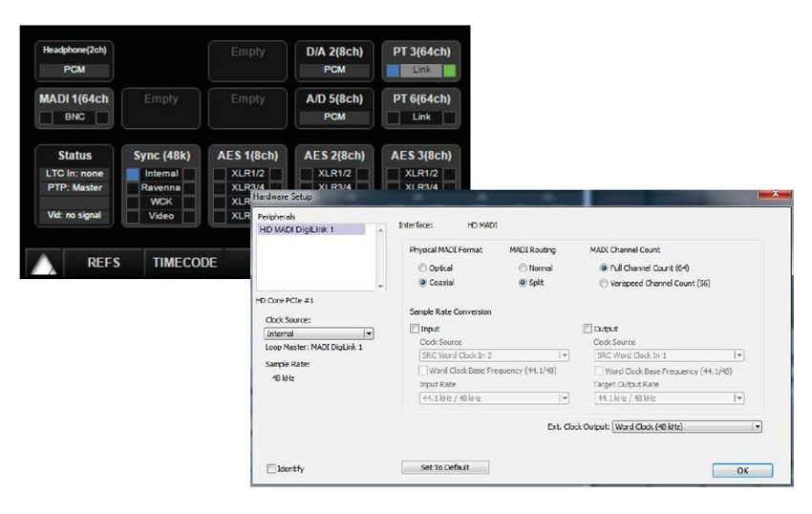The height and width of the screenshot is (514, 812).
Task: Select Split MADI routing
Action: [523, 283]
